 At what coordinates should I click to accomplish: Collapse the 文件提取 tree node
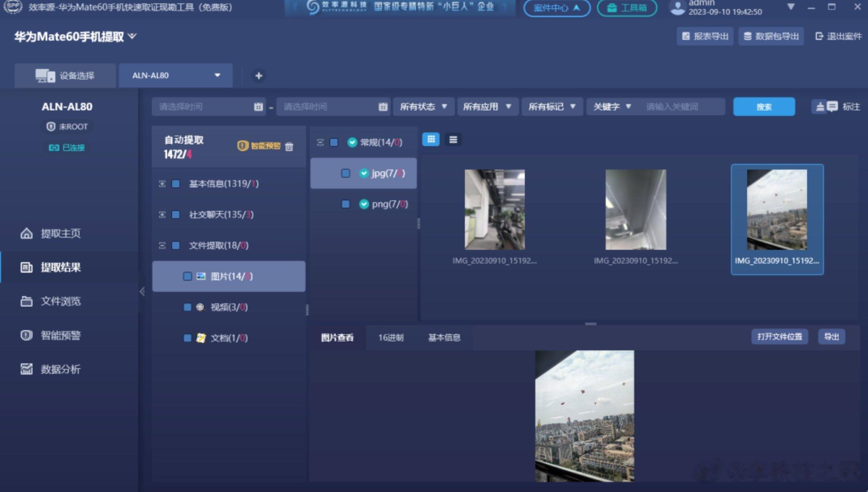(x=162, y=246)
